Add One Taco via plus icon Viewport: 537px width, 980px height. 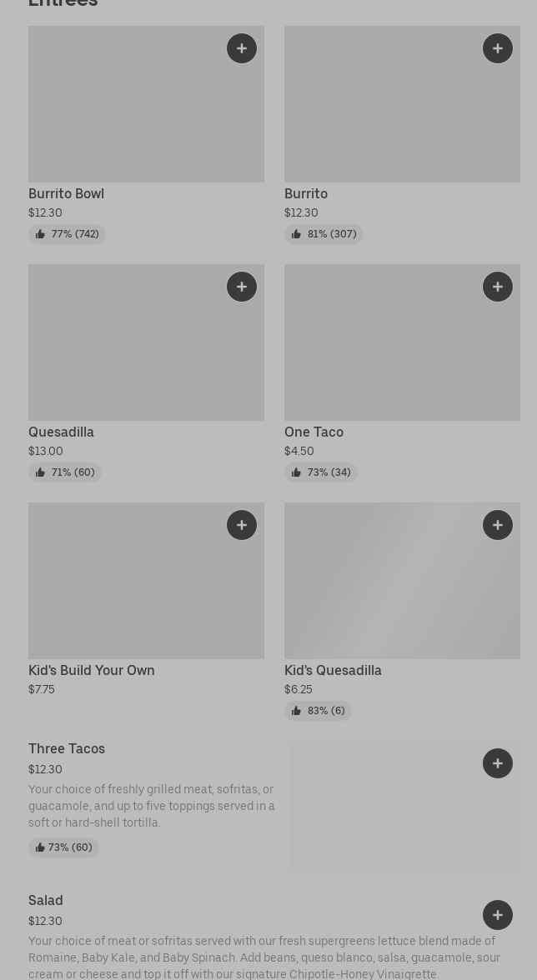click(x=498, y=287)
